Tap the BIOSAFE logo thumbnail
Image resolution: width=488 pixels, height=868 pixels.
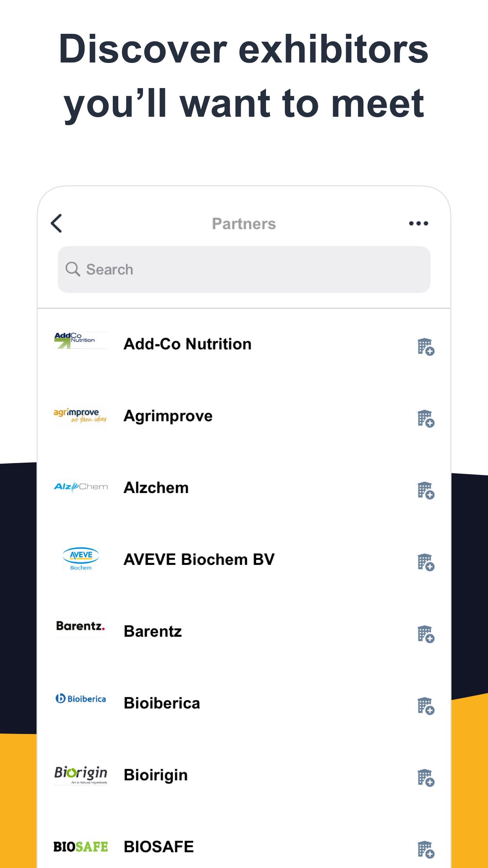(81, 846)
